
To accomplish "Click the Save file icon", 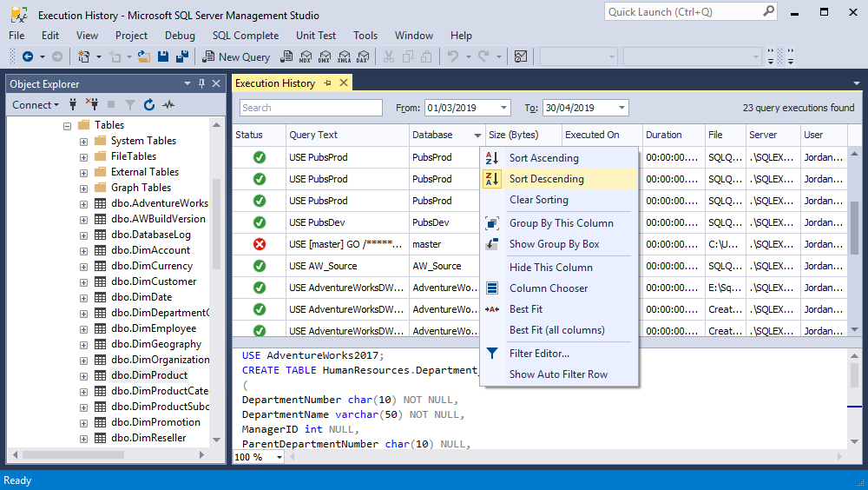I will (x=163, y=56).
